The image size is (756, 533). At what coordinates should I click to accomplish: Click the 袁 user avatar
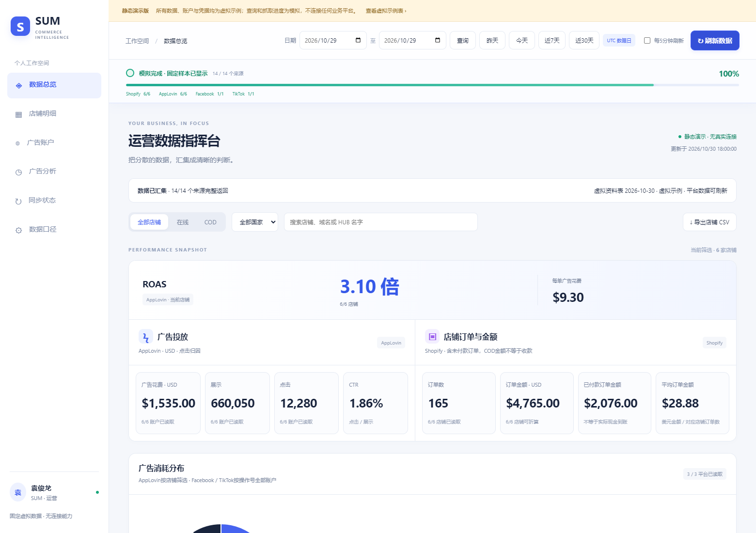click(18, 492)
